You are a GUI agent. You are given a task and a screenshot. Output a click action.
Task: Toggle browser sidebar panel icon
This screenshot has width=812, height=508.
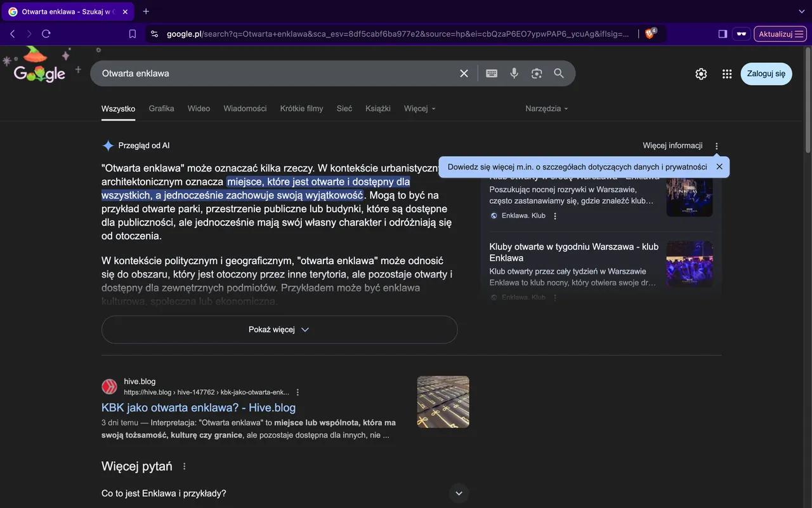[723, 34]
